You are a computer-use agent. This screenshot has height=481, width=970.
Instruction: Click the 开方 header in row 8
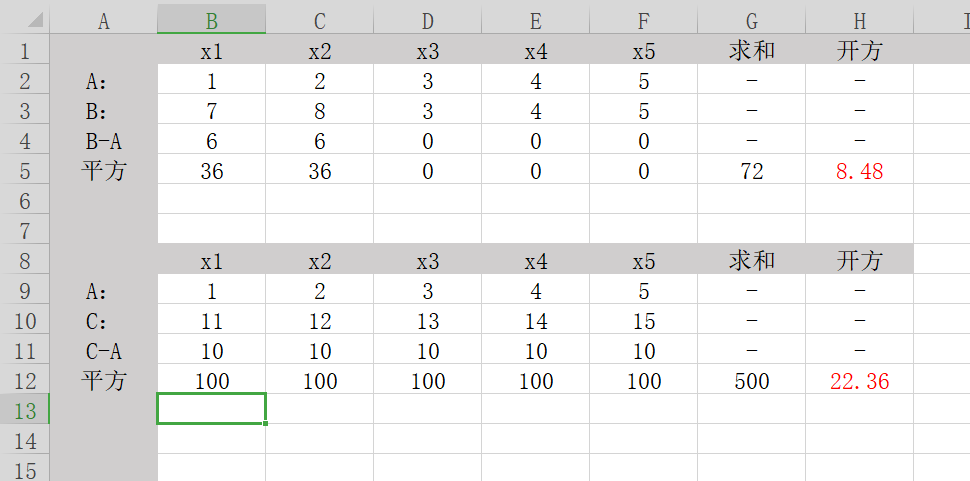point(859,260)
